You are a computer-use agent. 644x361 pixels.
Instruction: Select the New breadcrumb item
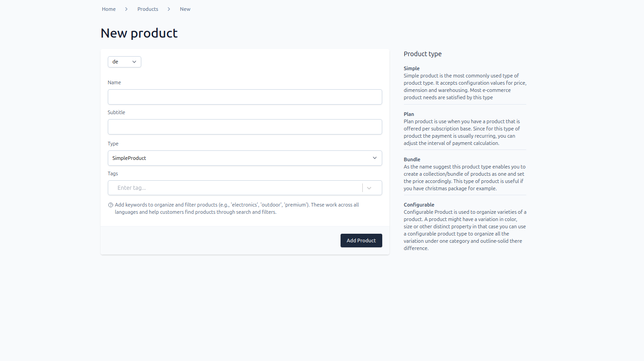pos(185,9)
